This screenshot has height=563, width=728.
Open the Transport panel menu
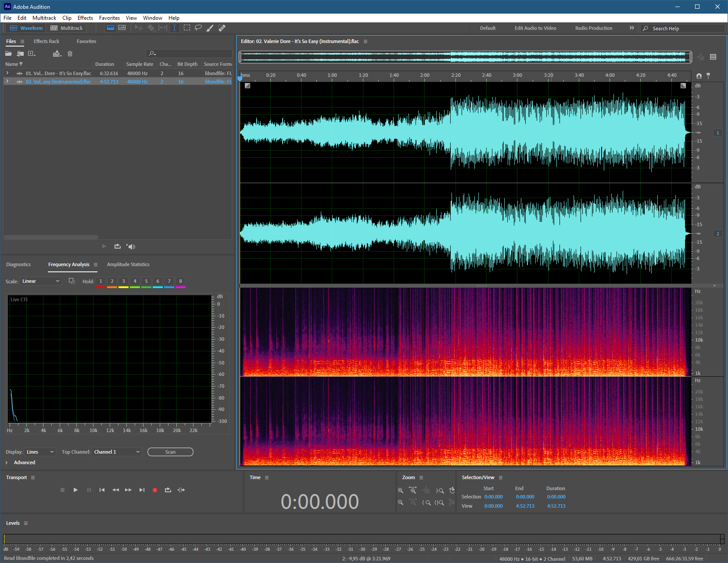coord(33,477)
